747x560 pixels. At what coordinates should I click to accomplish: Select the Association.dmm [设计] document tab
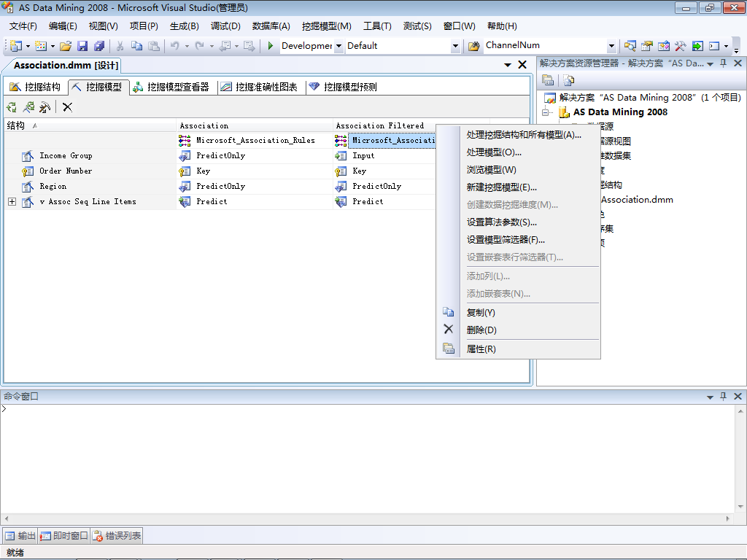coord(66,65)
